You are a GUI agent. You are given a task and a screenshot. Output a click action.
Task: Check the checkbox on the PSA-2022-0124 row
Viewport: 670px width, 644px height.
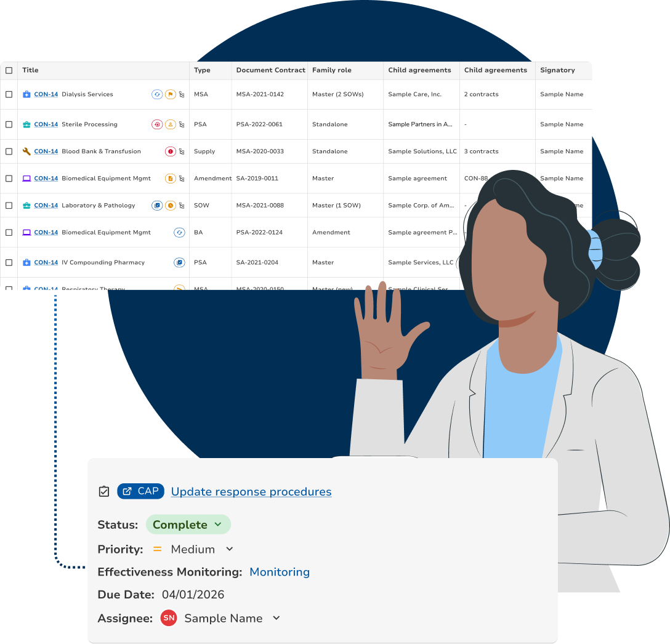point(9,233)
